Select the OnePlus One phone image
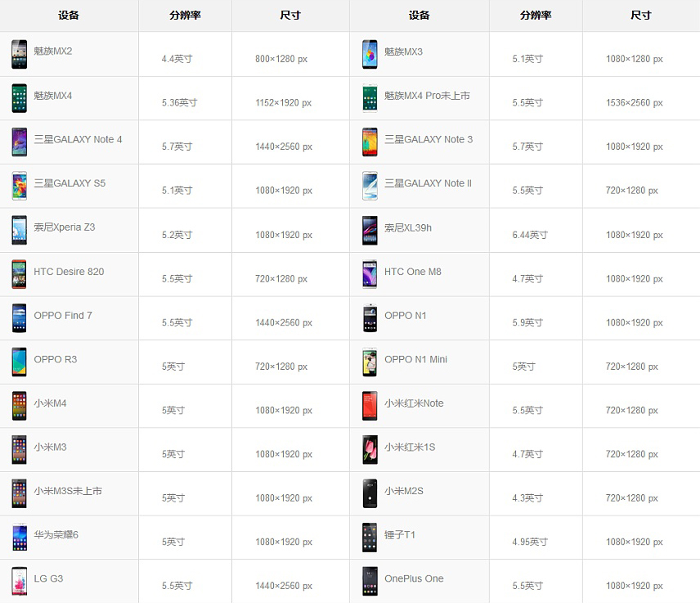 [x=370, y=581]
